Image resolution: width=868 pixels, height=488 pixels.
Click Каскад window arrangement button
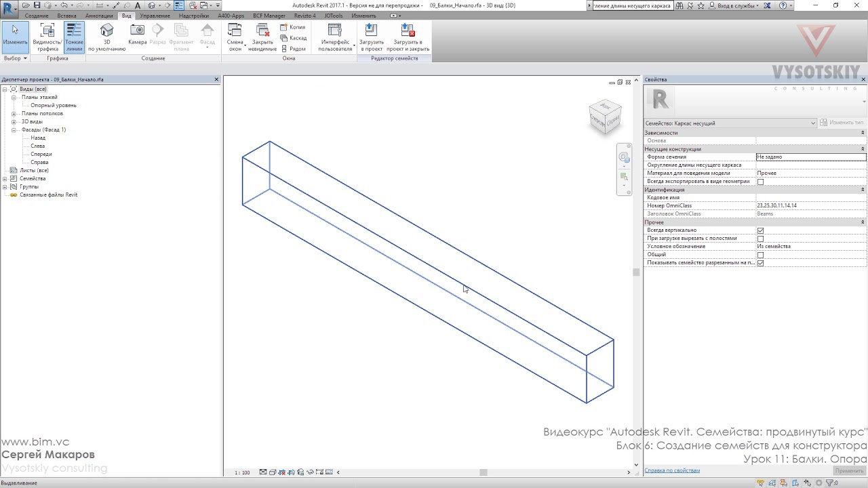click(294, 38)
